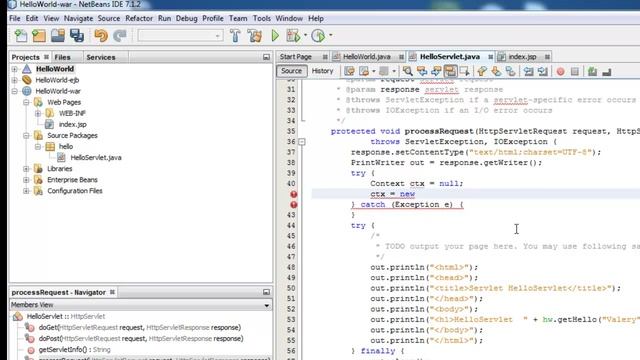Expand the HelloWorld project node
640x360 pixels.
click(x=15, y=69)
